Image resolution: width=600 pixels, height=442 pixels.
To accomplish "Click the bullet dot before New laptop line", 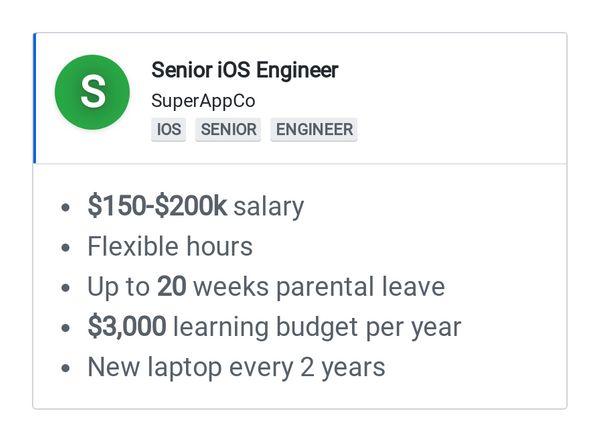I will pos(66,368).
